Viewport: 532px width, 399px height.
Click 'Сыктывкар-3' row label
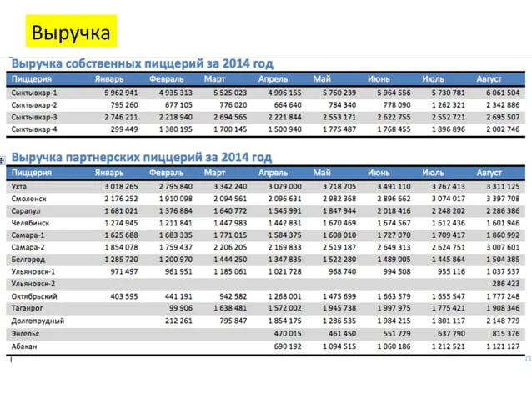34,117
